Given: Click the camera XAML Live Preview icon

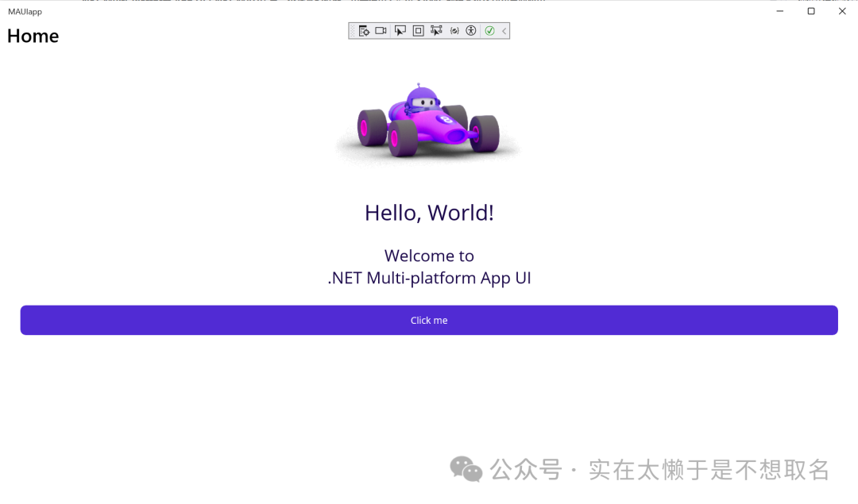Looking at the screenshot, I should click(381, 31).
